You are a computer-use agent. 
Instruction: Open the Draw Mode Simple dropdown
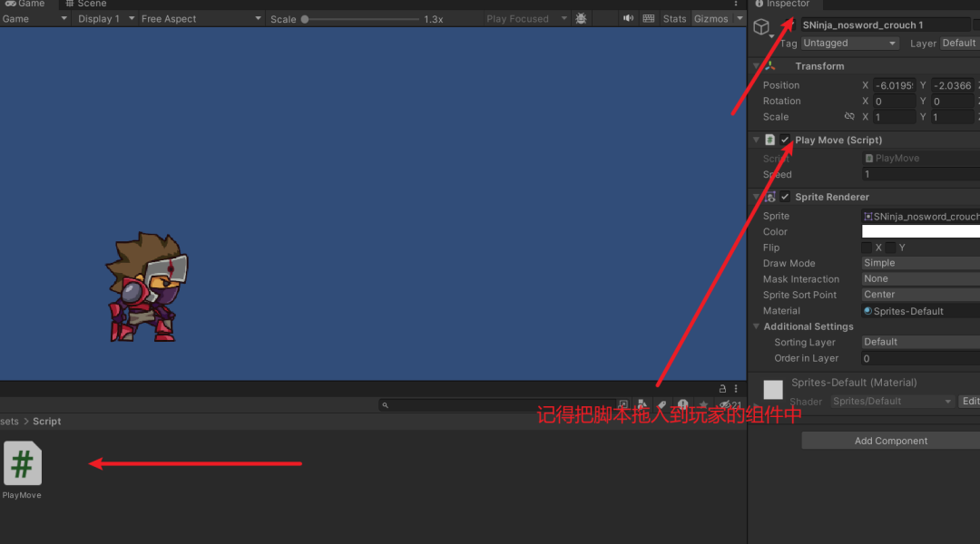(x=921, y=263)
